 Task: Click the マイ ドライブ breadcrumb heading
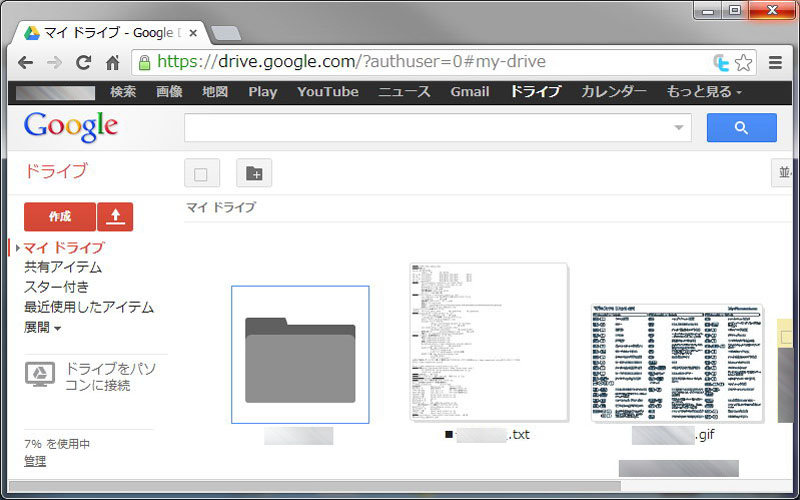(x=220, y=207)
